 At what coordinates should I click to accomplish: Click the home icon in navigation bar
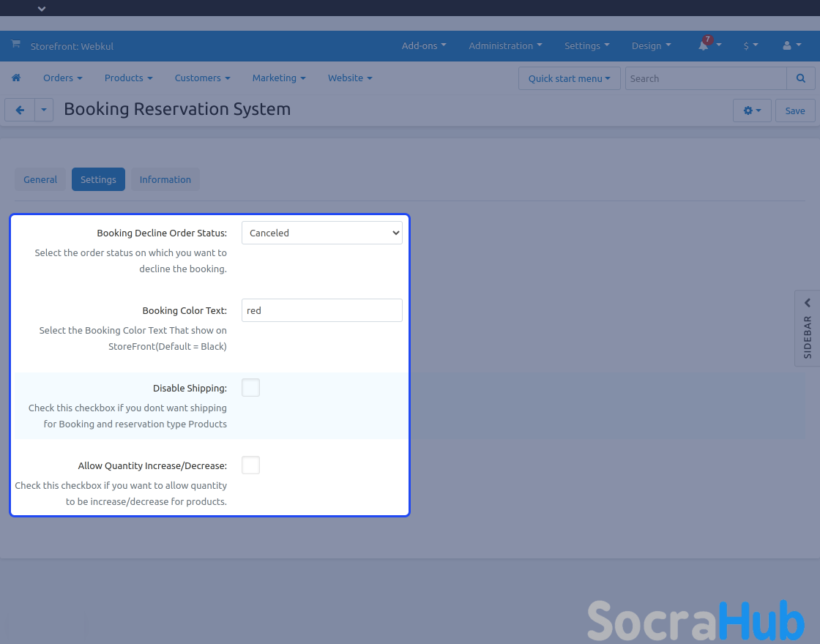(16, 78)
